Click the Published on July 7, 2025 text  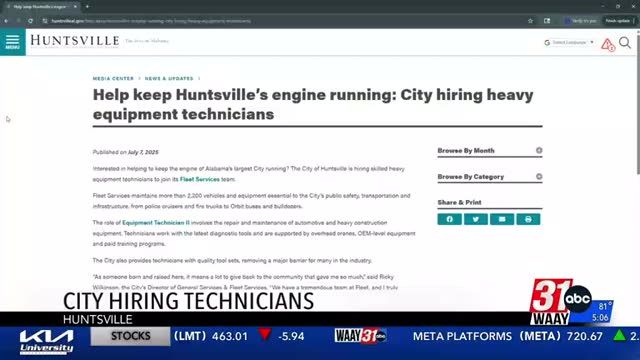point(126,152)
